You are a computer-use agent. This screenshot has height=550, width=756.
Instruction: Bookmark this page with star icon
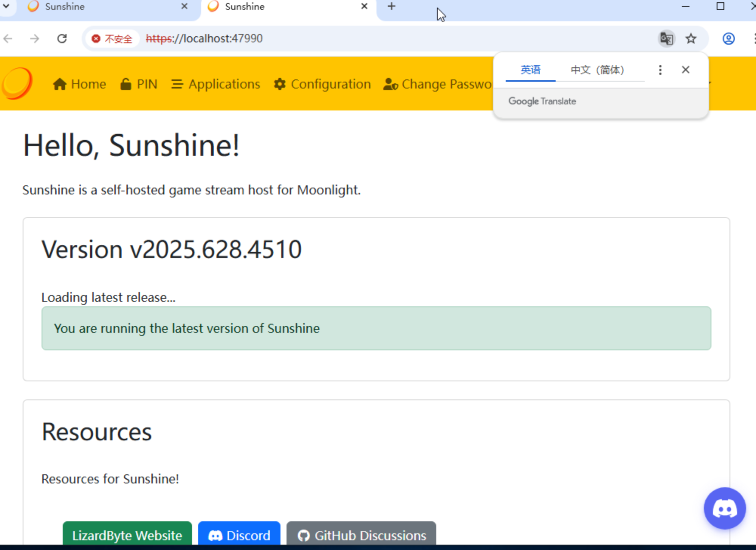(691, 39)
